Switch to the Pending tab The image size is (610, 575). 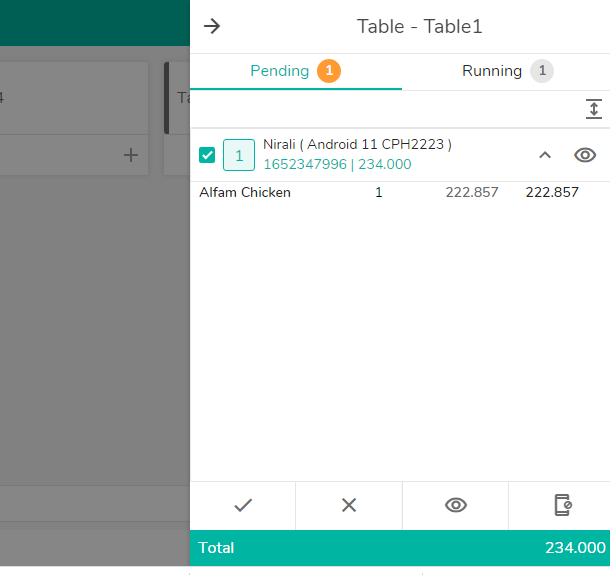coord(296,71)
